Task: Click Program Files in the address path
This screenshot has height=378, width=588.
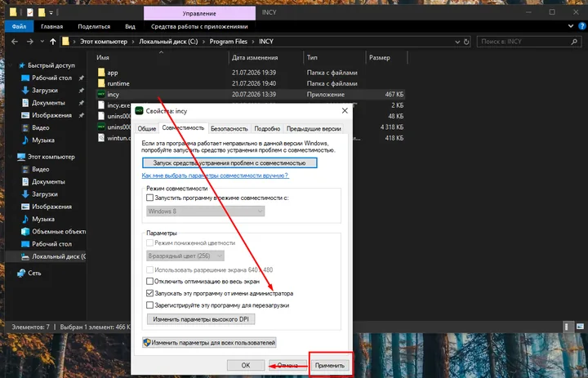Action: [229, 42]
